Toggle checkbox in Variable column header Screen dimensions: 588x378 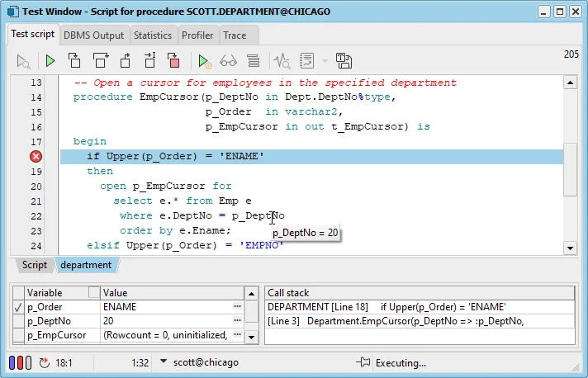(x=94, y=292)
